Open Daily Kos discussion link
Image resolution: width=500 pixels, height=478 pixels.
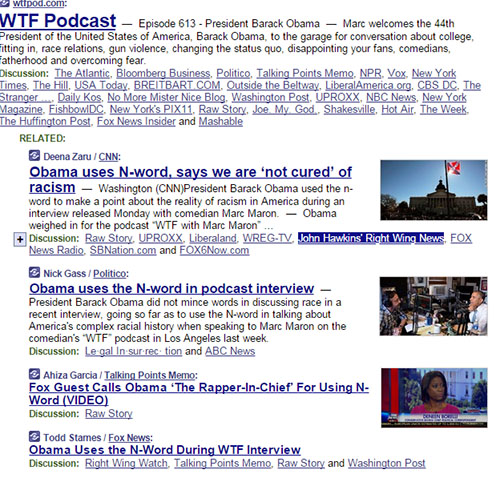[79, 97]
